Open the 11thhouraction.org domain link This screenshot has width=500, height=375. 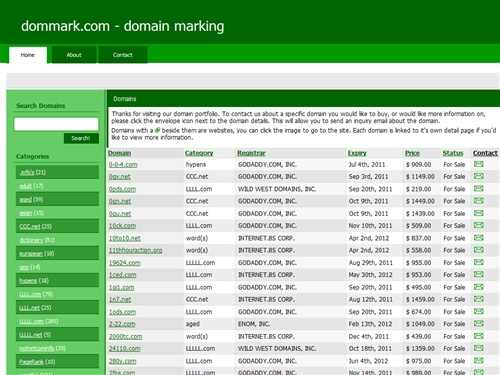click(x=135, y=250)
